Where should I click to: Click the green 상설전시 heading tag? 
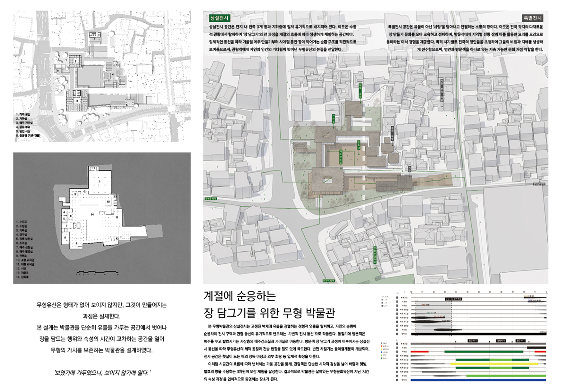tap(220, 18)
